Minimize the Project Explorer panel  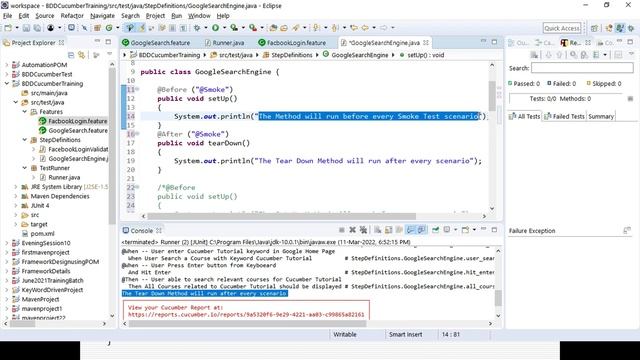[x=97, y=42]
